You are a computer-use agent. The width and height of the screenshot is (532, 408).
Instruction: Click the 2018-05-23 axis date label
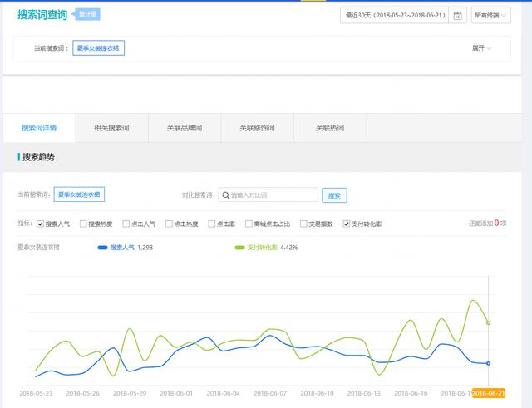click(36, 393)
